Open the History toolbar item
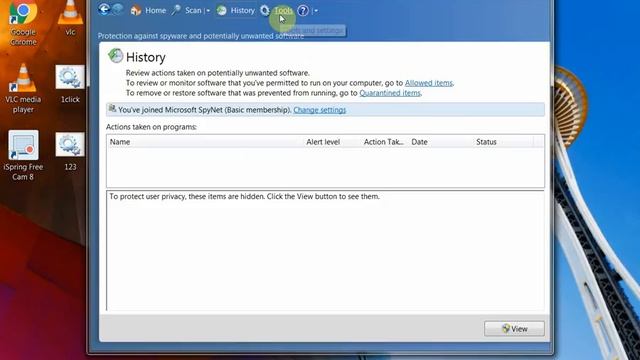640x360 pixels. pos(242,11)
